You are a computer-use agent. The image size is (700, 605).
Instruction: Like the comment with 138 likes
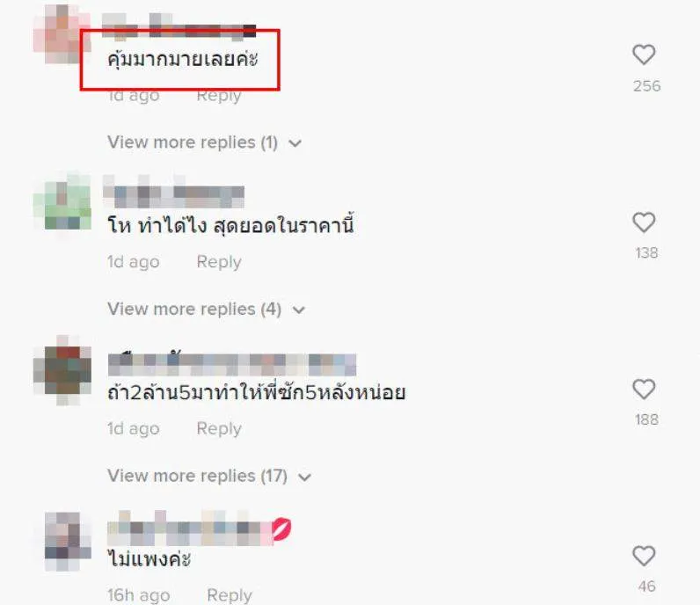(x=644, y=222)
